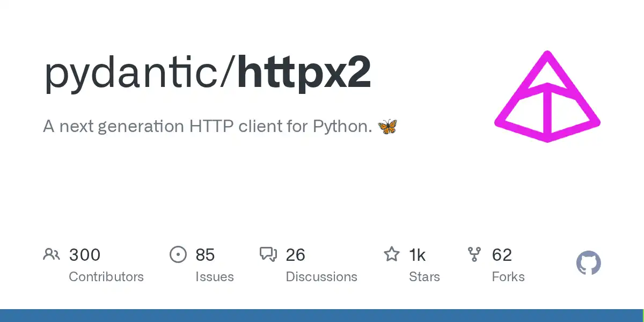644x322 pixels.
Task: Open the Contributors label
Action: click(x=106, y=277)
